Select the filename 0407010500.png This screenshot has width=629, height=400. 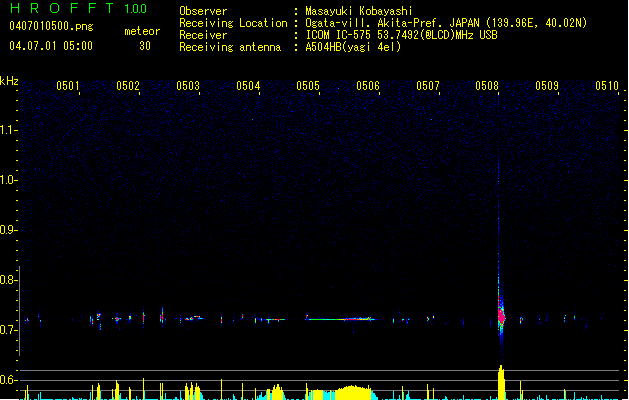[51, 27]
